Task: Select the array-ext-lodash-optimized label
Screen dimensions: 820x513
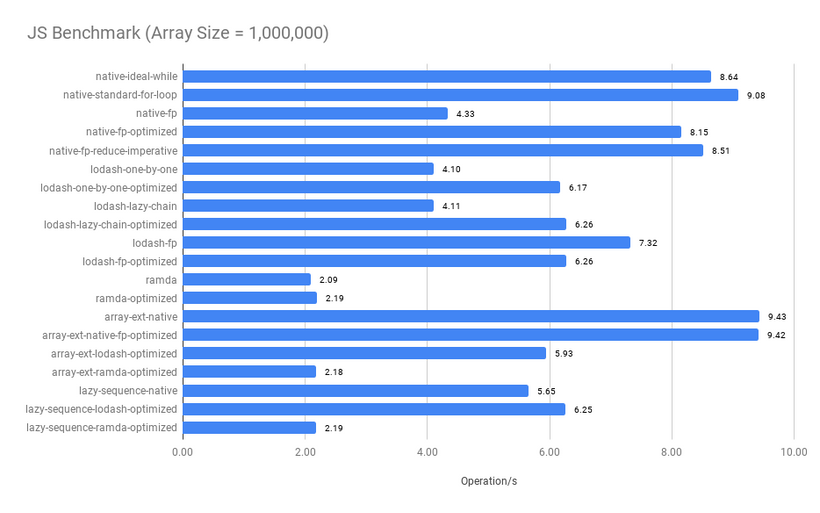Action: point(113,354)
